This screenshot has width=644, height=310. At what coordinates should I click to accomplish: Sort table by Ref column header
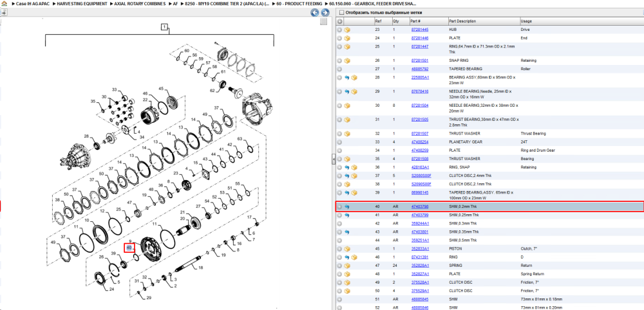pyautogui.click(x=383, y=21)
